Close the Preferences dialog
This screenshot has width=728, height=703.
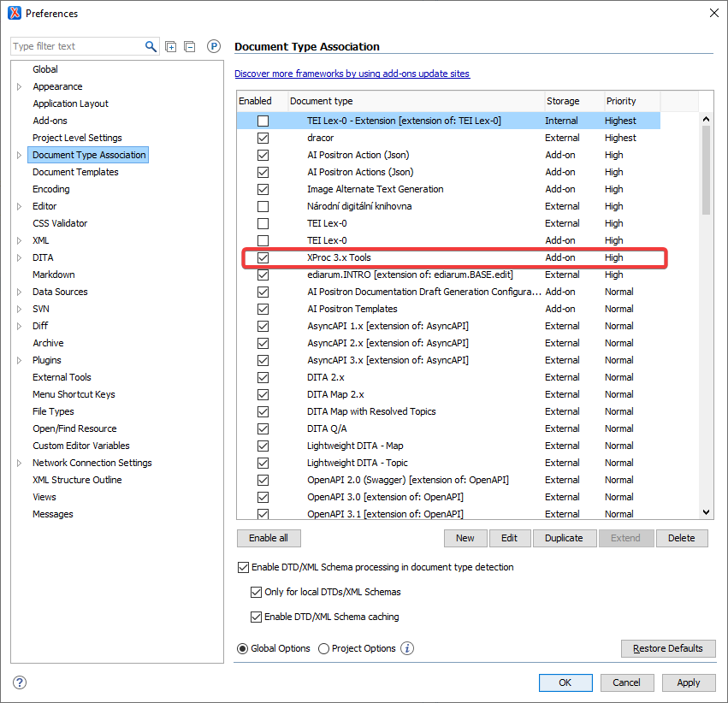pyautogui.click(x=714, y=13)
